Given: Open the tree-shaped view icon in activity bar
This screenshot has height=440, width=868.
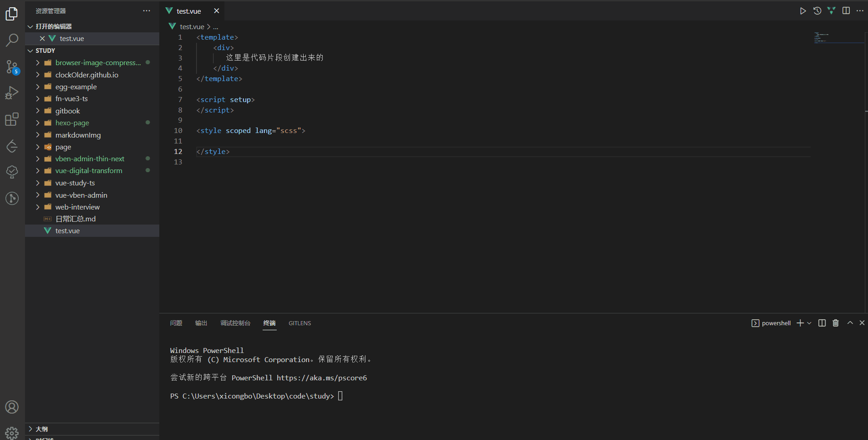Looking at the screenshot, I should (12, 172).
